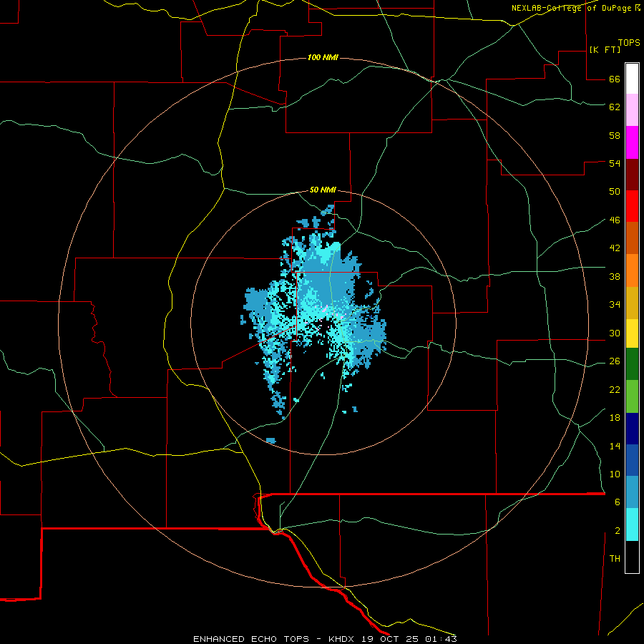Click the "54" legend scale label
The image size is (644, 644).
[x=615, y=163]
